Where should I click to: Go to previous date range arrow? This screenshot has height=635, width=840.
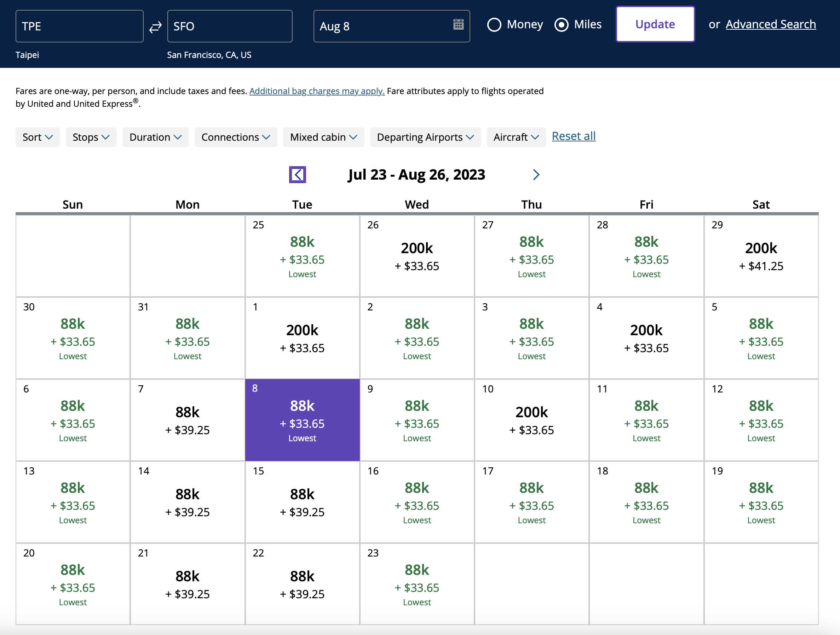click(297, 175)
